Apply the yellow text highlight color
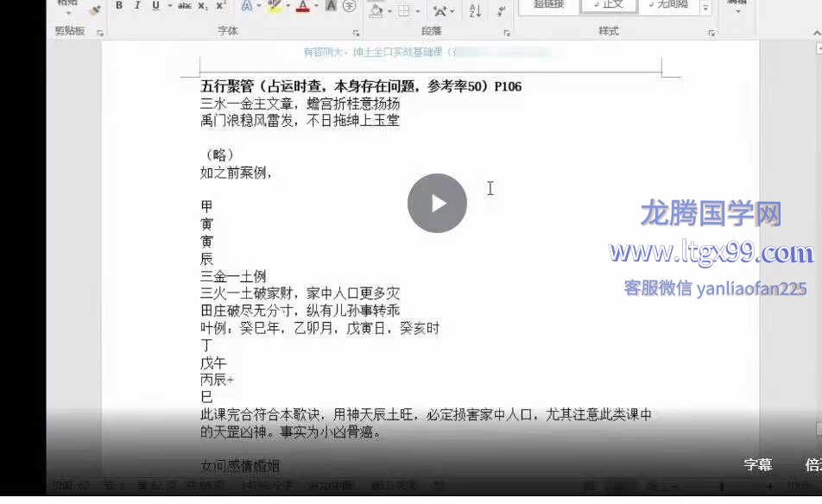This screenshot has height=504, width=822. (275, 6)
